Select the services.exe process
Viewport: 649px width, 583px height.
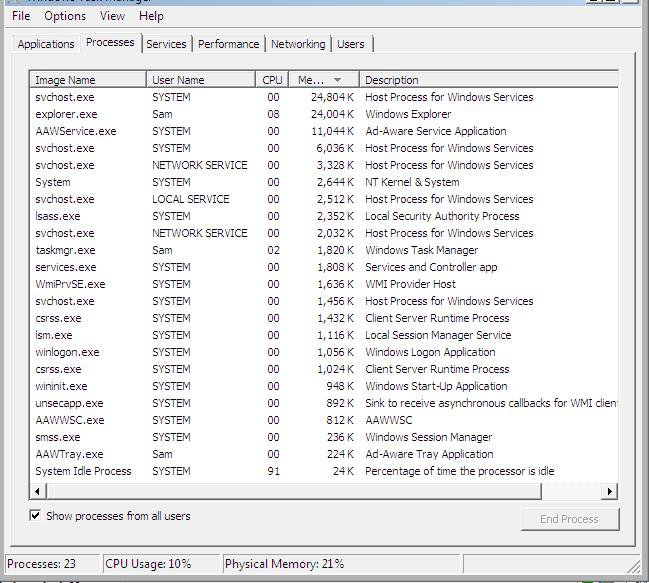pyautogui.click(x=324, y=267)
